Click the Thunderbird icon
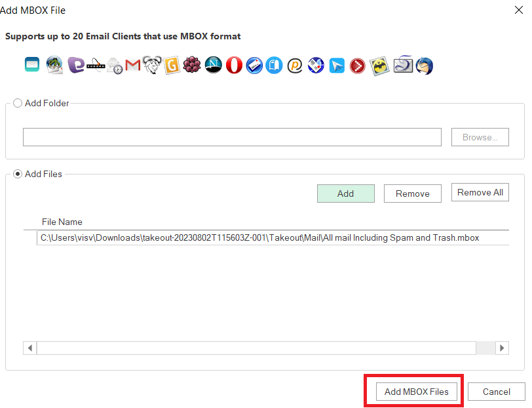The image size is (532, 408). pyautogui.click(x=425, y=65)
